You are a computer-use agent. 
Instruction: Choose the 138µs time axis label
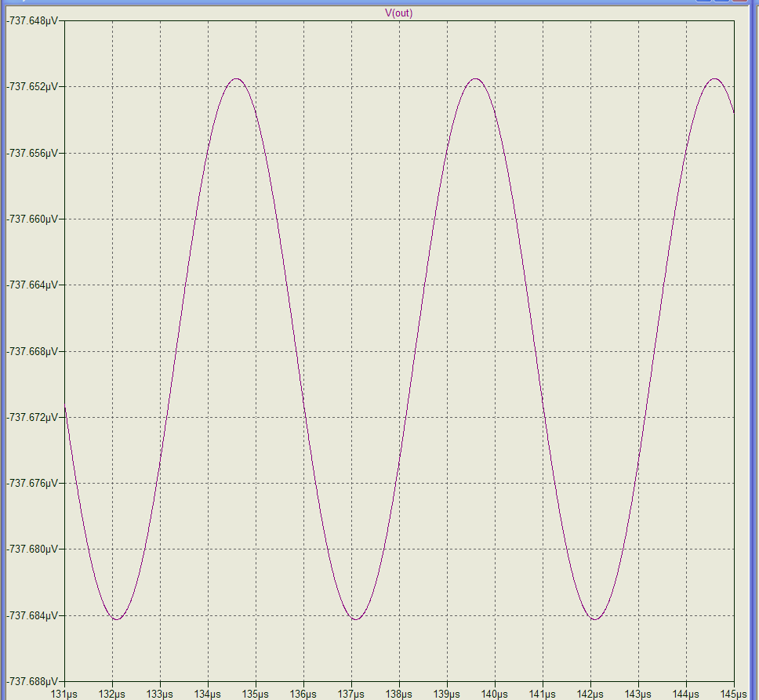pyautogui.click(x=399, y=695)
